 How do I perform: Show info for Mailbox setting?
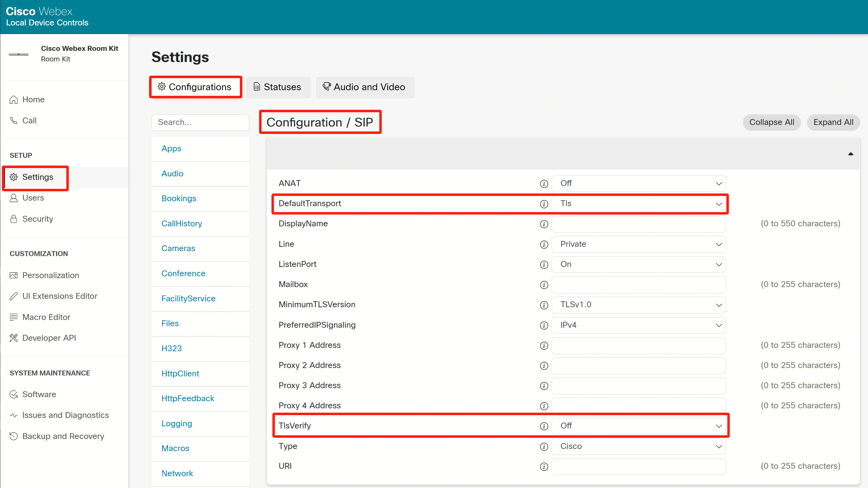coord(544,285)
